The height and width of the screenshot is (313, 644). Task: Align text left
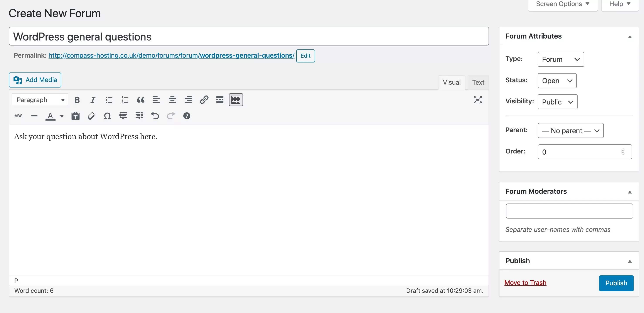[157, 100]
